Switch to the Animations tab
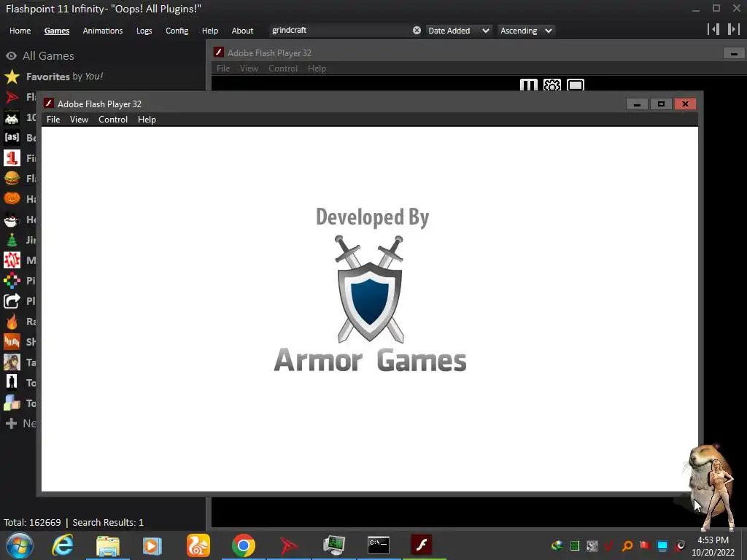This screenshot has width=747, height=560. (103, 31)
